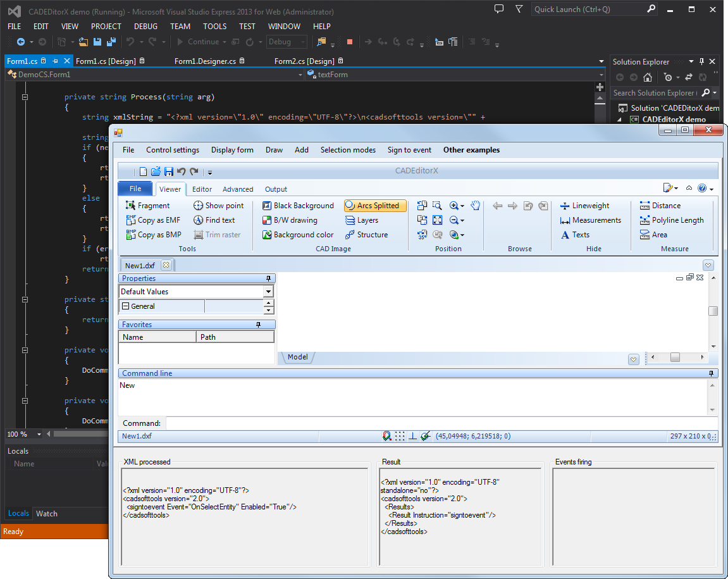Collapse the General property group
The width and height of the screenshot is (728, 579).
coord(125,306)
